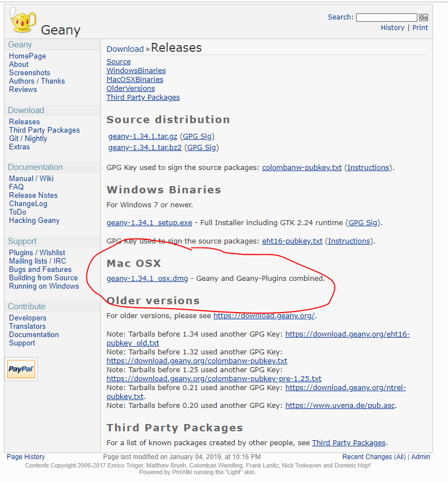Open the History page link
The height and width of the screenshot is (482, 448).
[392, 28]
